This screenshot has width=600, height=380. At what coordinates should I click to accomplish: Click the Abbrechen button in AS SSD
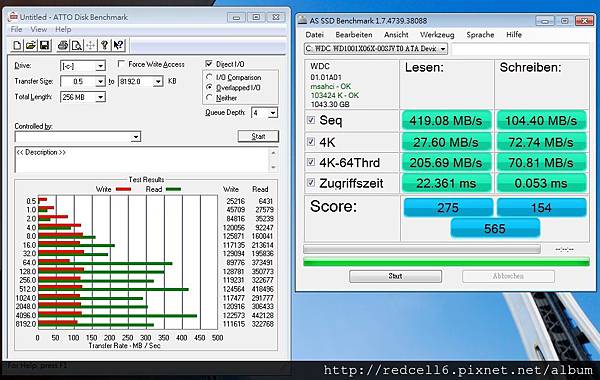click(x=508, y=276)
